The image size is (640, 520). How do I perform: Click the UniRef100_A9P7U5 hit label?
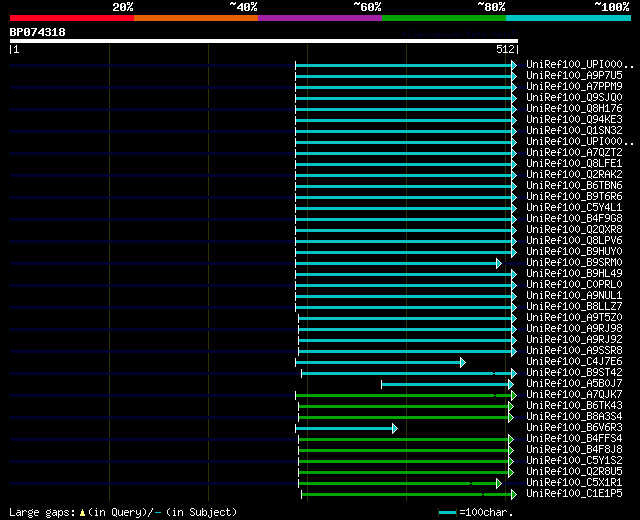pyautogui.click(x=574, y=76)
